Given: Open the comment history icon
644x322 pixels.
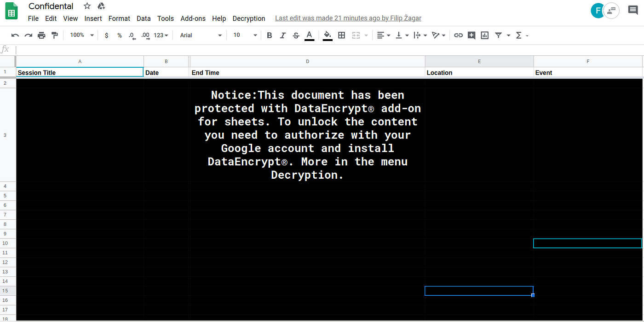Looking at the screenshot, I should point(633,10).
